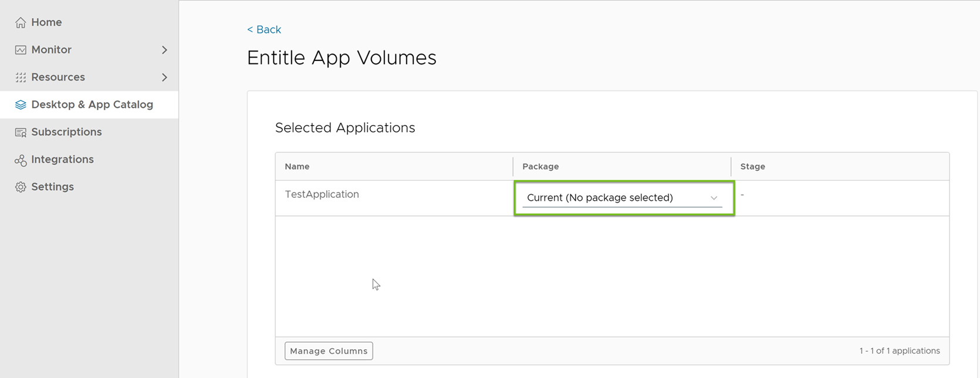Click the Home house icon
The width and height of the screenshot is (980, 378).
(21, 22)
